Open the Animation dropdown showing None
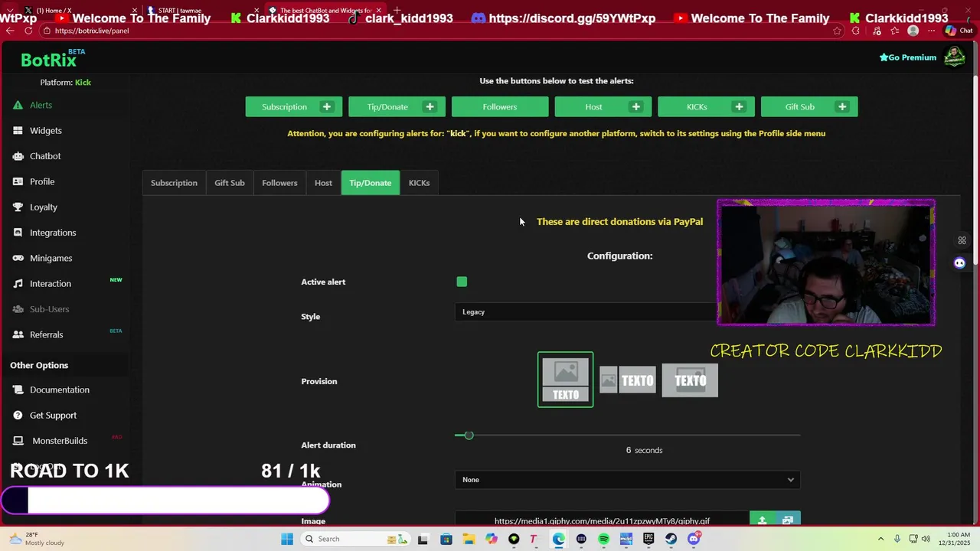 point(628,480)
